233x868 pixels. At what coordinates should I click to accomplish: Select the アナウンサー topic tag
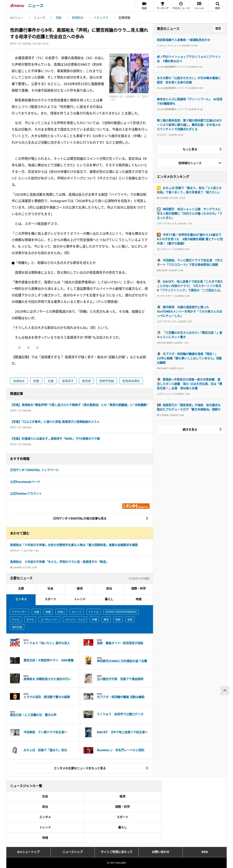point(20,612)
